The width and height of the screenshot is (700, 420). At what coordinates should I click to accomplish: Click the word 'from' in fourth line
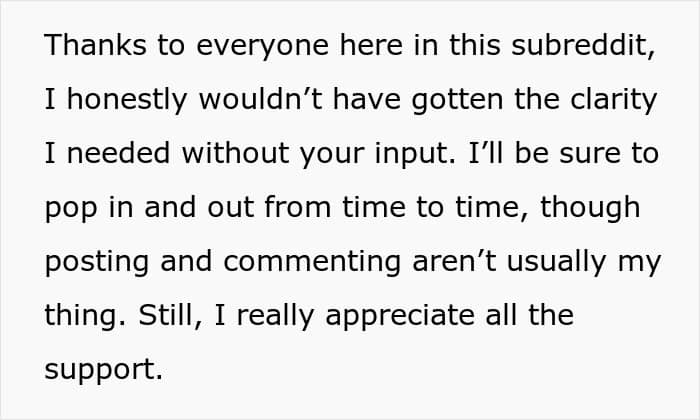[x=297, y=207]
